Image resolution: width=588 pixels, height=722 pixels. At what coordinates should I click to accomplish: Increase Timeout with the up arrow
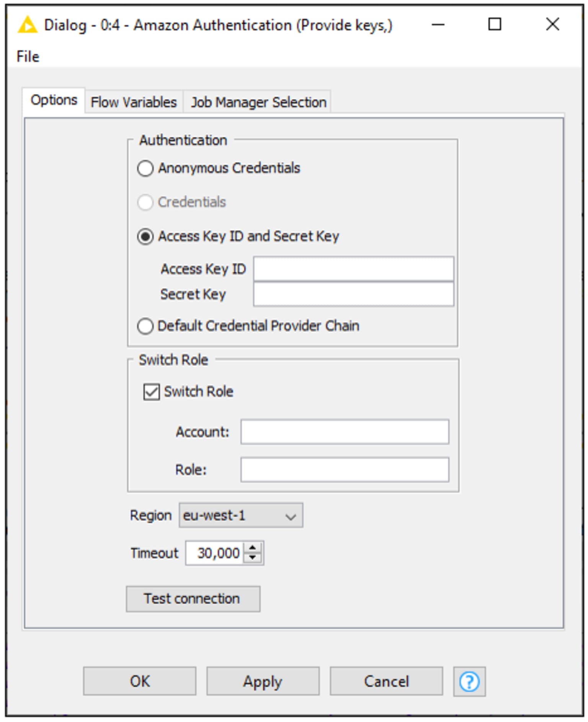click(253, 547)
